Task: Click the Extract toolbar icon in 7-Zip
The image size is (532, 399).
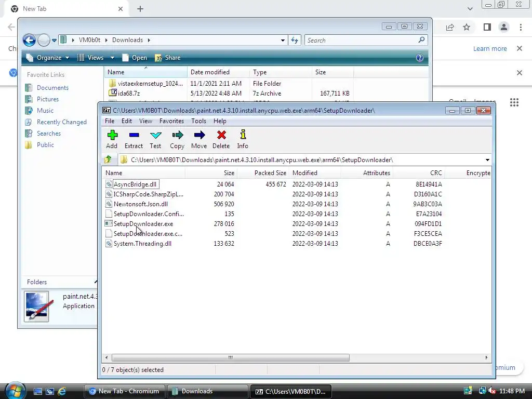Action: pos(134,139)
